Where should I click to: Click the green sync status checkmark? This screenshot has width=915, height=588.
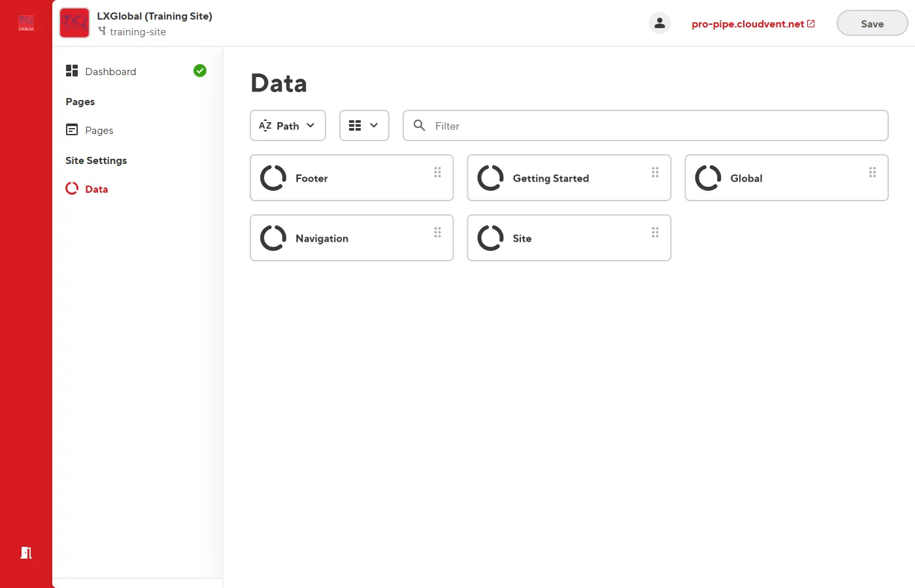tap(200, 71)
